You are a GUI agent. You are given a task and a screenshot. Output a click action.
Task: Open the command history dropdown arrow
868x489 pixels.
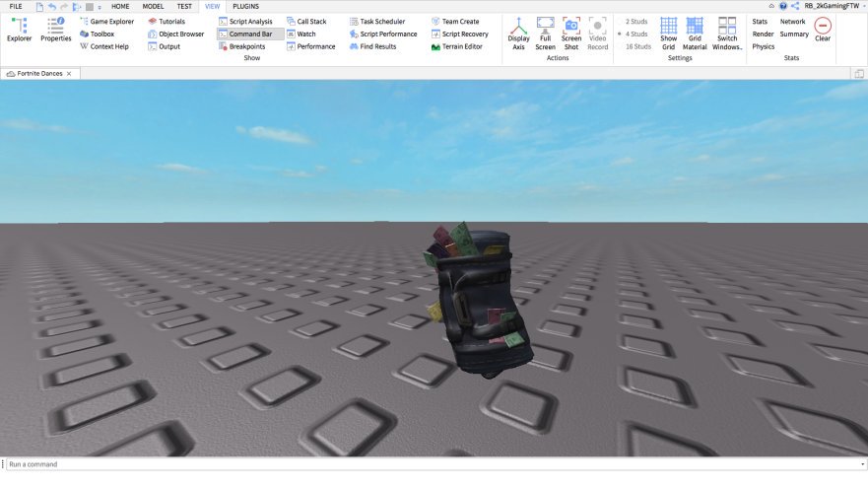point(862,464)
